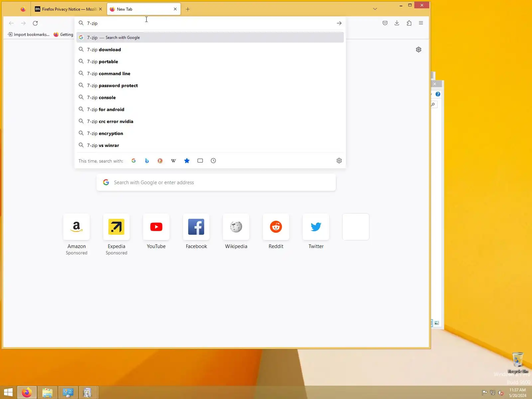532x399 pixels.
Task: Click the muted volume tray icon
Action: [501, 393]
